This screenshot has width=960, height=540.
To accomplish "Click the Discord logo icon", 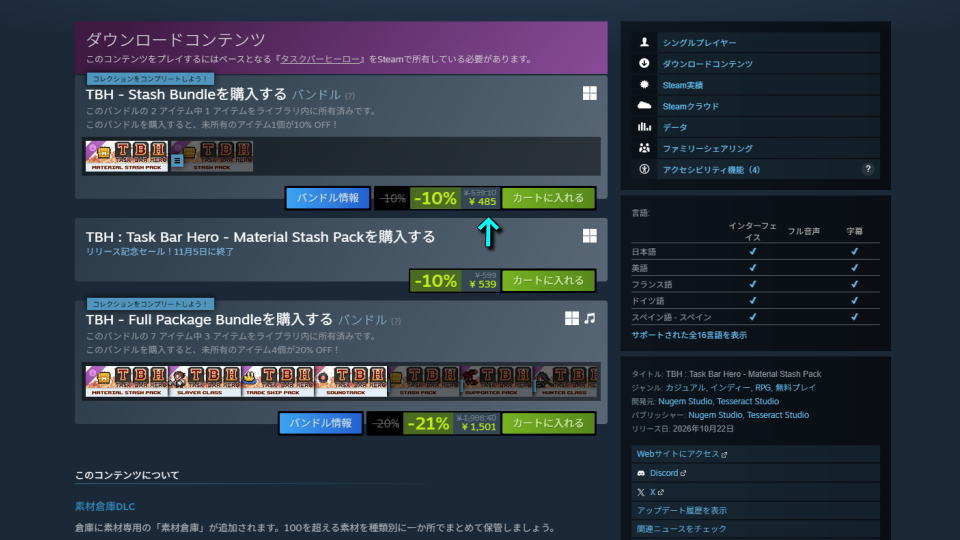I will (641, 473).
